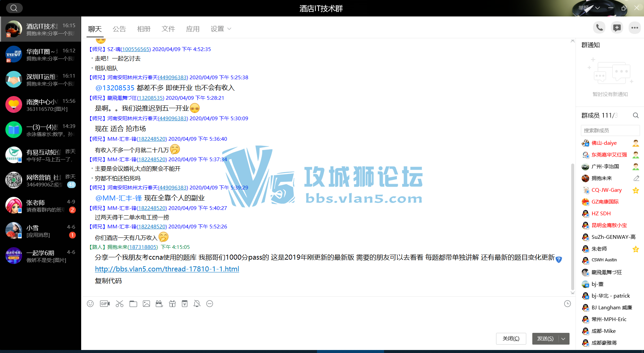Click the GIF icon in the input toolbar
Viewport: 644px width, 353px height.
click(105, 304)
